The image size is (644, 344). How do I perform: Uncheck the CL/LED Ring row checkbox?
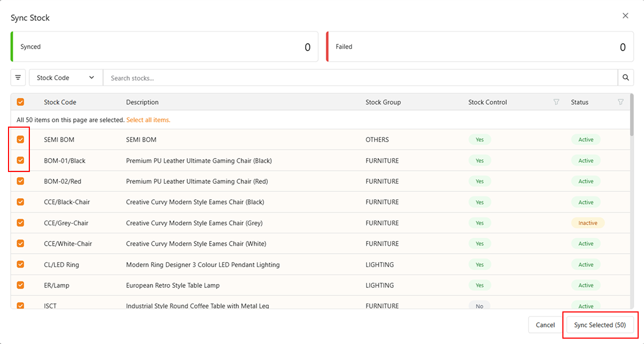(20, 264)
